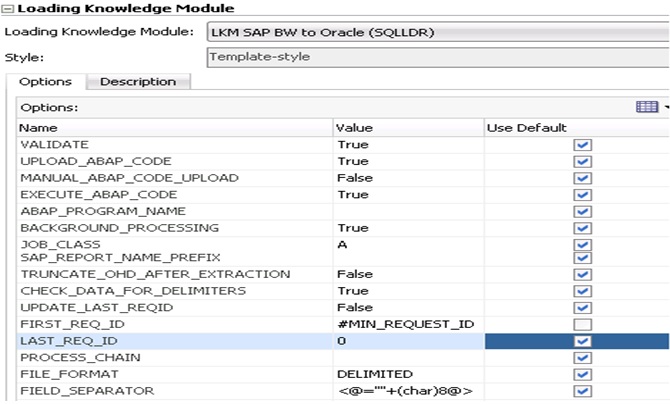This screenshot has width=670, height=404.
Task: Click the Style Template-style field
Action: (438, 57)
